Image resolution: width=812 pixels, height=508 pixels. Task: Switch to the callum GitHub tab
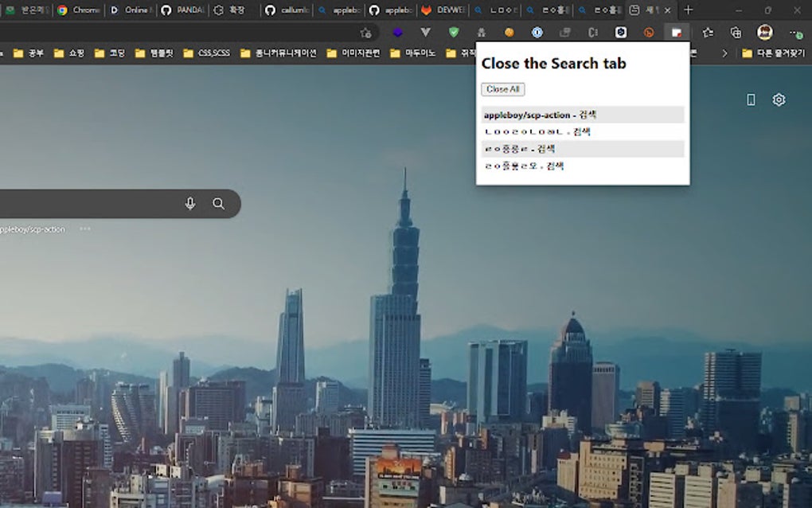pyautogui.click(x=287, y=10)
